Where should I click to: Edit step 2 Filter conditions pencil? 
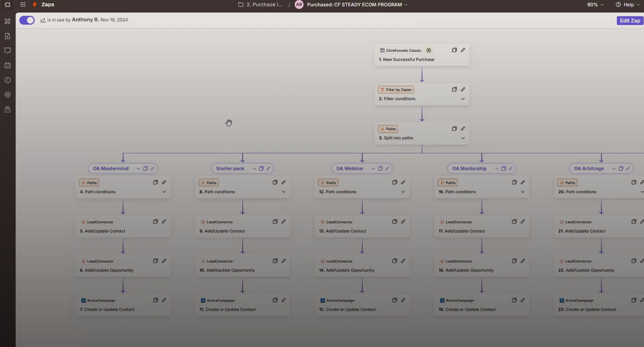tap(463, 89)
